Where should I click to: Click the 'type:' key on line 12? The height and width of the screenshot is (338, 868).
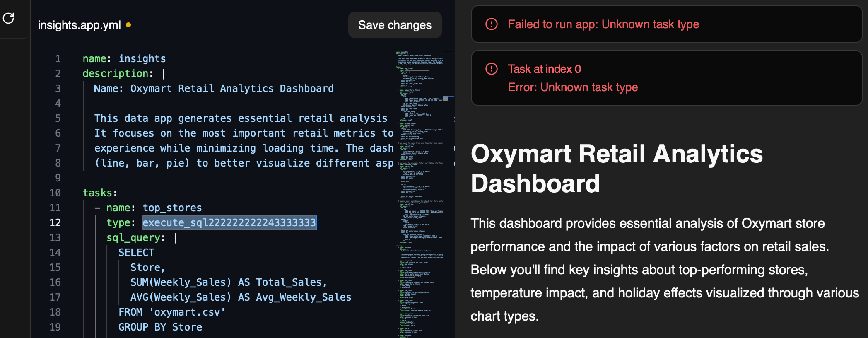(121, 223)
